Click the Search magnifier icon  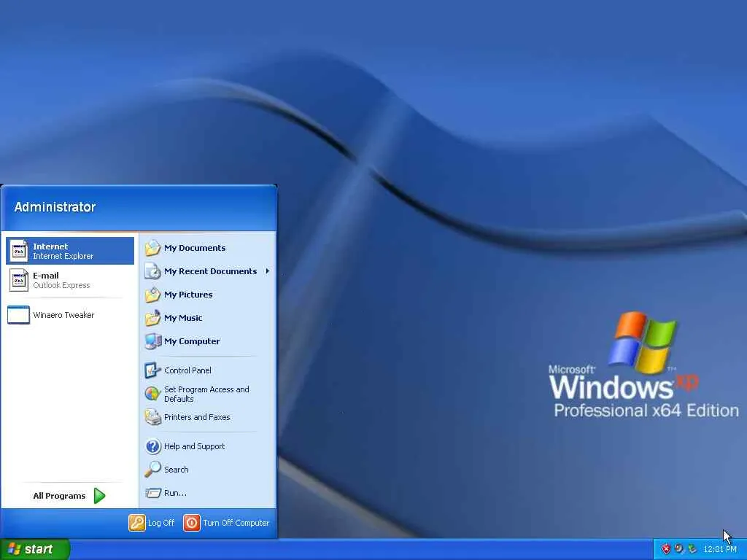pyautogui.click(x=153, y=469)
